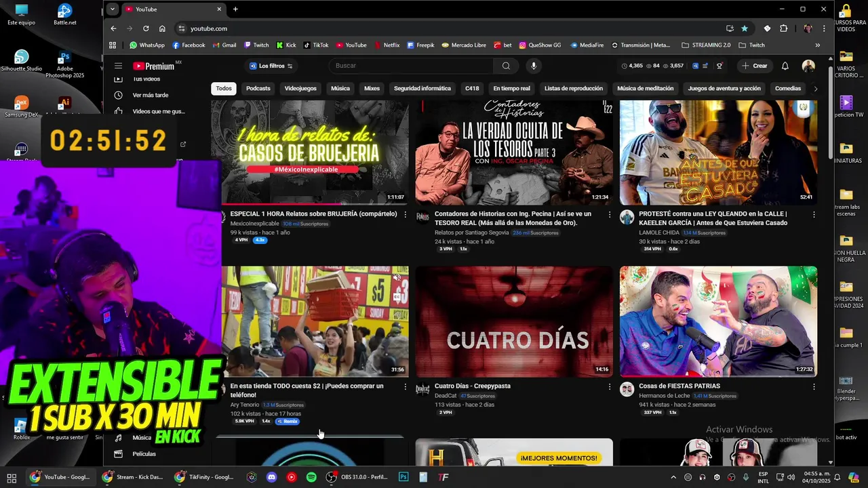Select the Podcasts chip
Viewport: 868px width, 488px height.
(x=258, y=88)
